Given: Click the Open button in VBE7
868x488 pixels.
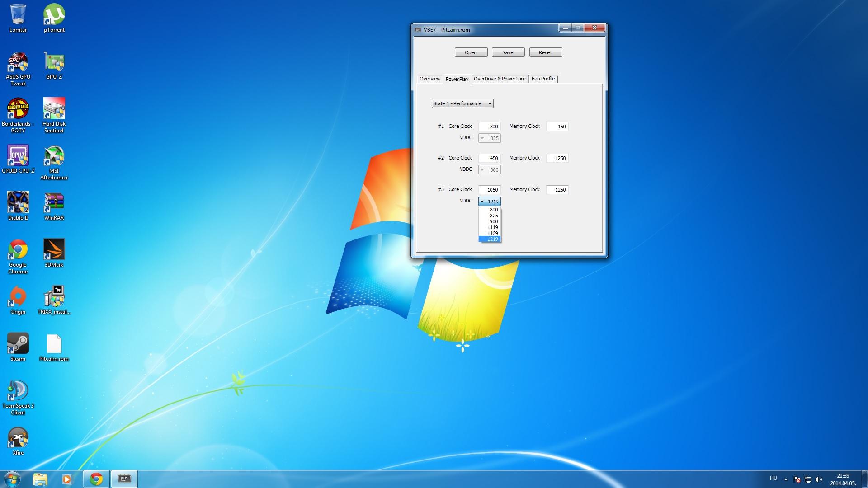Looking at the screenshot, I should click(471, 52).
